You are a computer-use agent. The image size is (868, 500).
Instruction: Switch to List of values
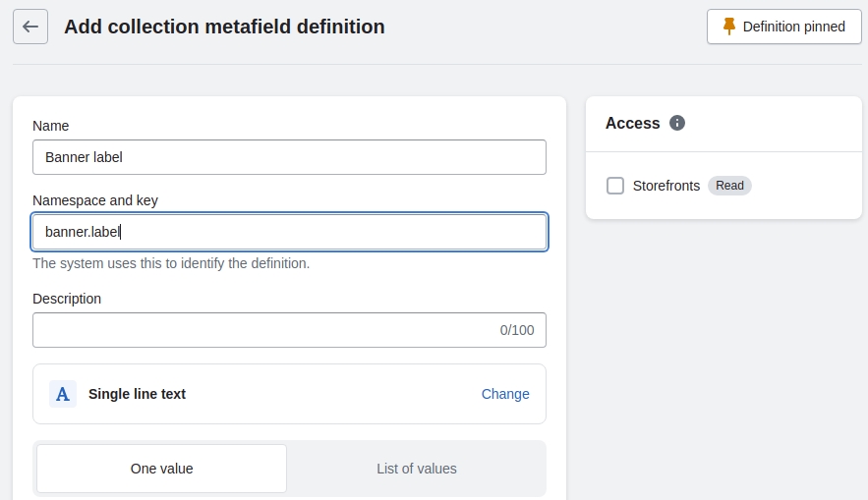point(416,469)
